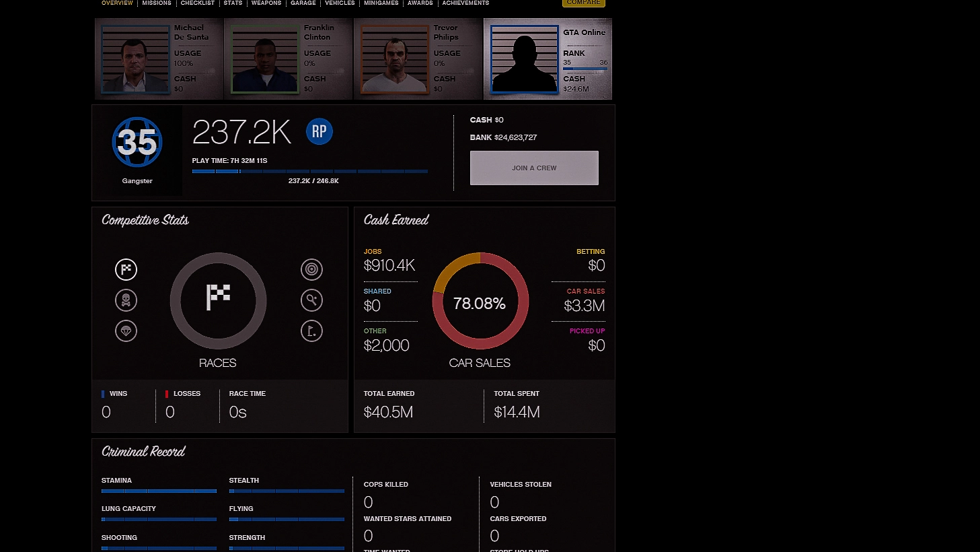Select Franklin Clinton character card
The width and height of the screenshot is (980, 552).
289,59
